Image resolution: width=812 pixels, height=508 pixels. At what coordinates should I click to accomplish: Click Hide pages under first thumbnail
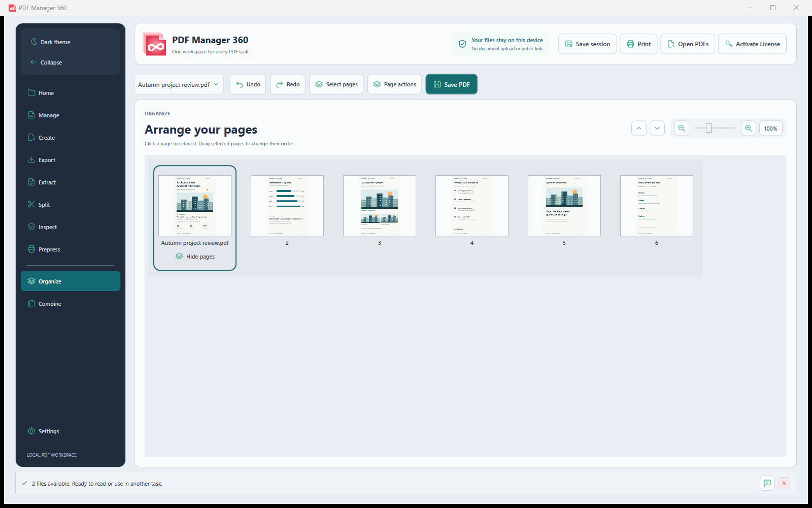point(195,257)
